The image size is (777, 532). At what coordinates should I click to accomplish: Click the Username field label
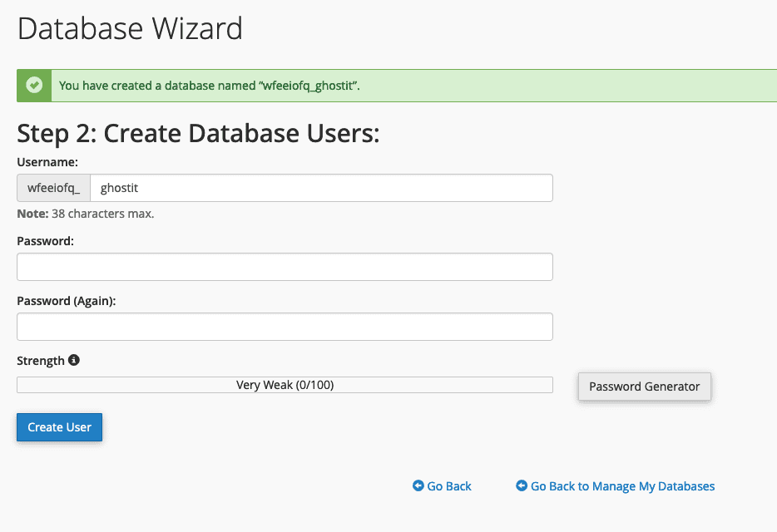(x=47, y=161)
